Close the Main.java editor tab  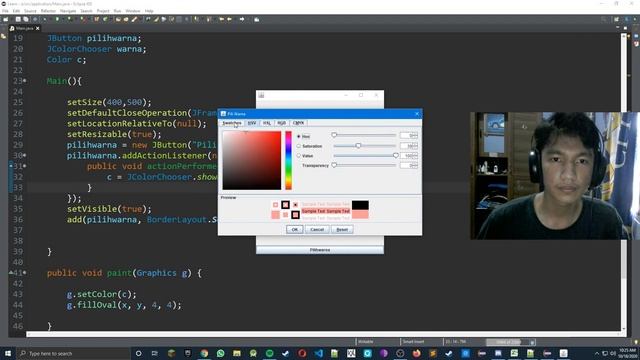point(38,28)
